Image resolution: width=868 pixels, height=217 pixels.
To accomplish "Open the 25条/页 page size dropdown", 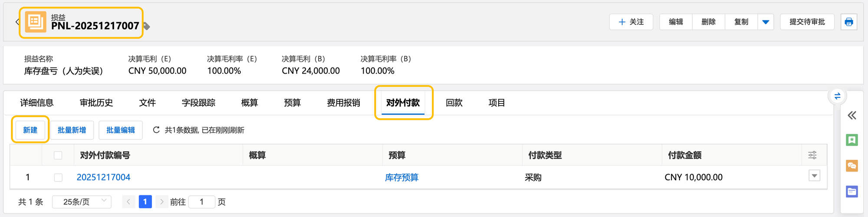I will click(x=82, y=202).
